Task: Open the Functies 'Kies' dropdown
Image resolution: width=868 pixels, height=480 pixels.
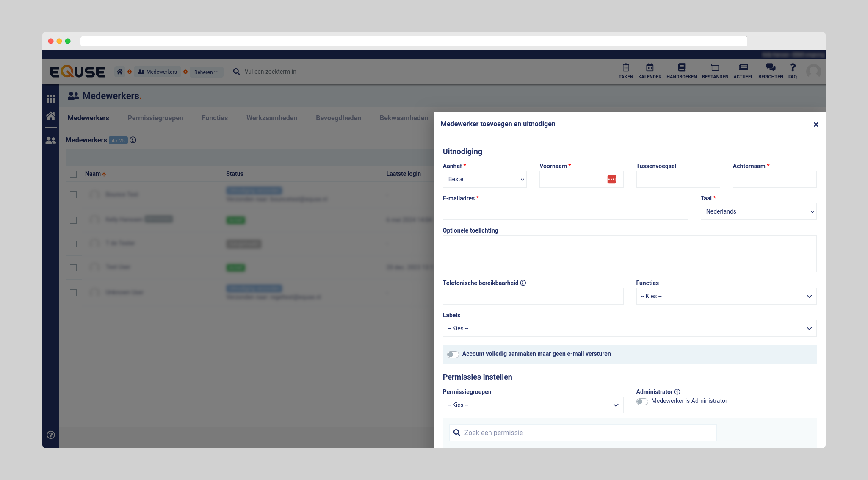Action: (x=726, y=296)
